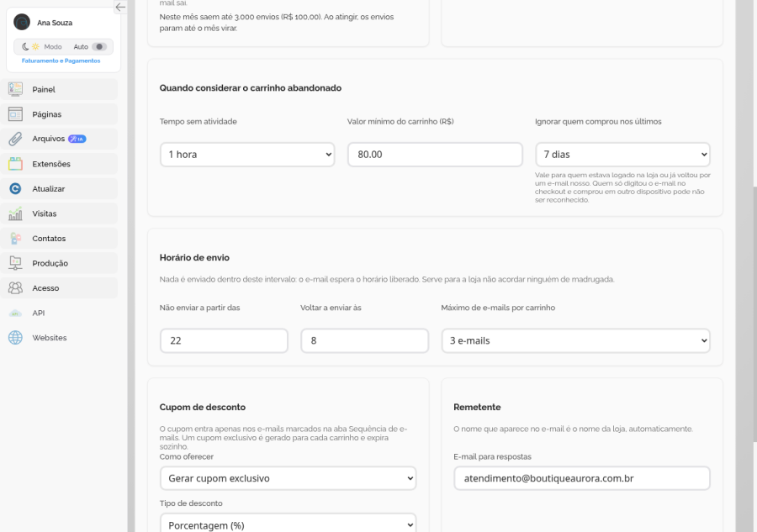Click the Páginas layout icon

15,114
